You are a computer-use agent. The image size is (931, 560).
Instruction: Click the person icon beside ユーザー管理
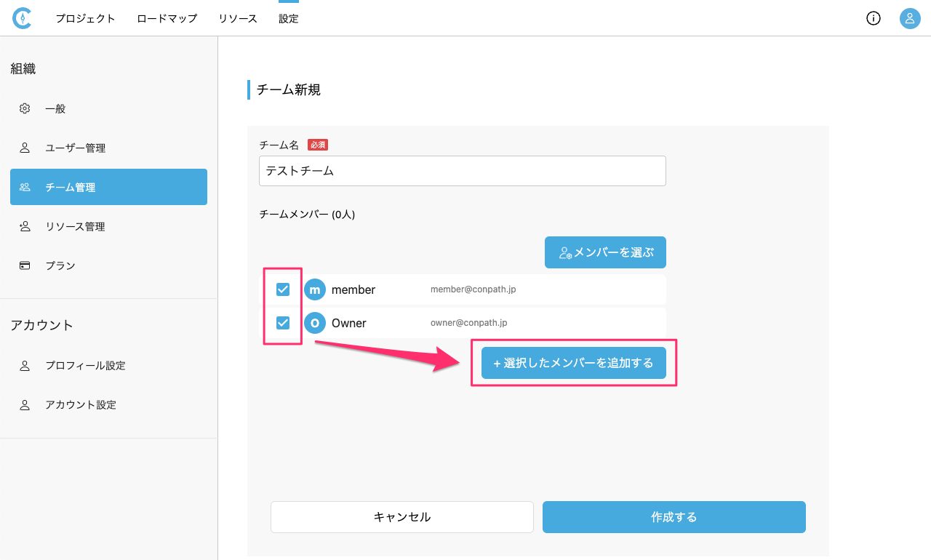25,148
